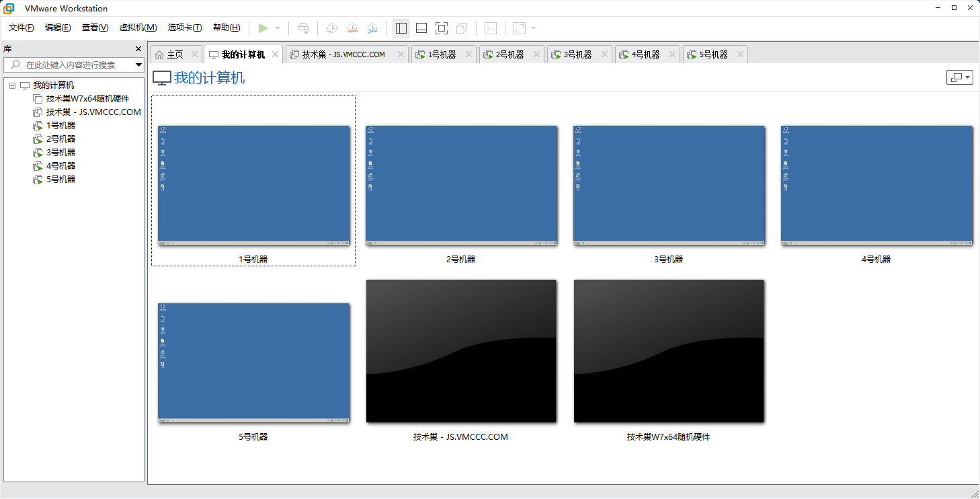Open the snapshot manager
Viewport: 980px width, 499px height.
pyautogui.click(x=372, y=28)
